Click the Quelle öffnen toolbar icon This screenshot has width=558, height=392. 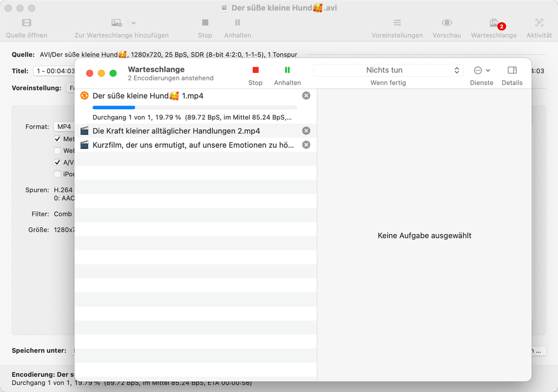point(27,23)
